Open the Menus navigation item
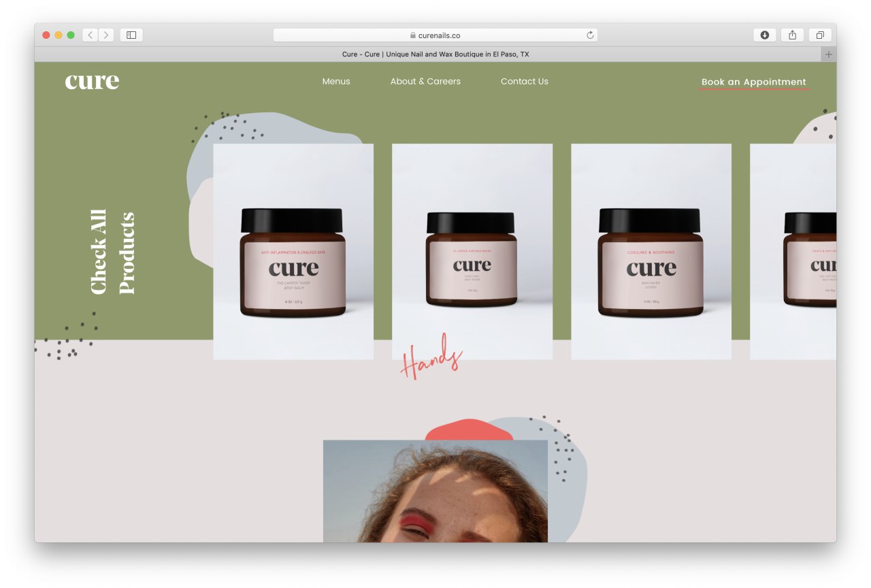The image size is (871, 588). click(x=336, y=82)
